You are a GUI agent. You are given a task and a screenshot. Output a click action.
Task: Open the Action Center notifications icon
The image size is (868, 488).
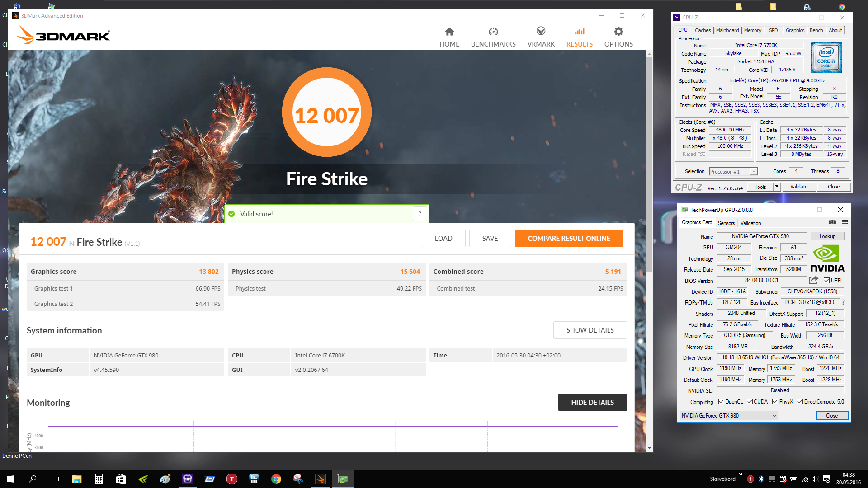click(x=826, y=479)
